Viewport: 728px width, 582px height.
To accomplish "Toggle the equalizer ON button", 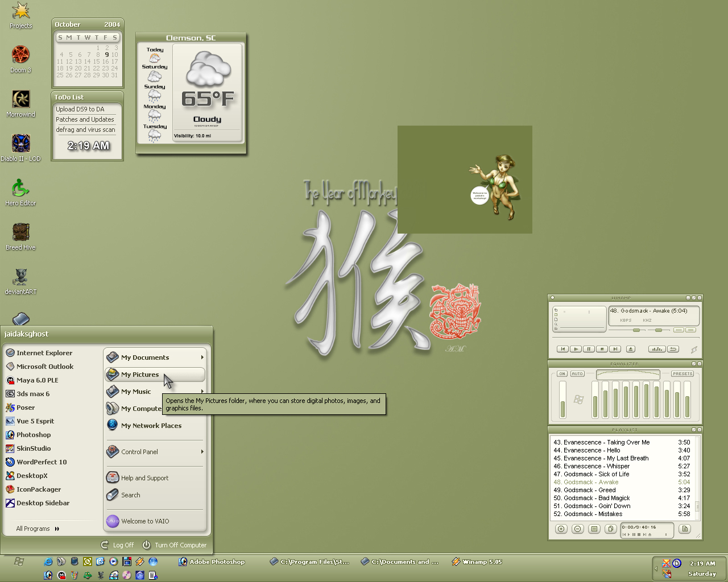I will point(562,373).
